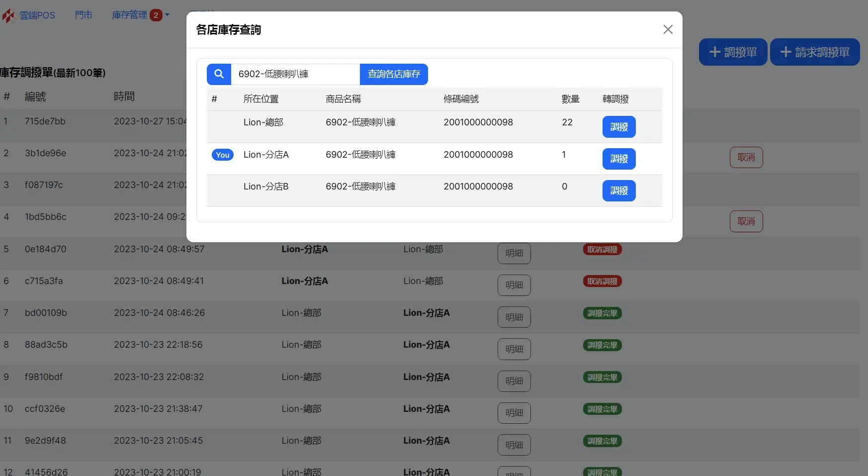The image size is (868, 476).
Task: Open the 門市 menu item
Action: pos(84,15)
